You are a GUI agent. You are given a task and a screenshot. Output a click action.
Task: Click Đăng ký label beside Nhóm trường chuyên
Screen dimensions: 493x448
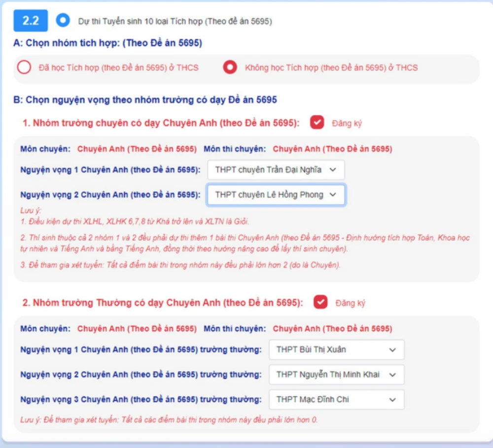(347, 123)
